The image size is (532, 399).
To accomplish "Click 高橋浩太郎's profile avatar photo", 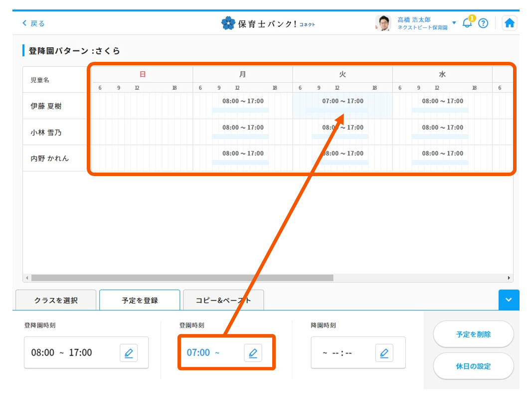I will point(383,22).
